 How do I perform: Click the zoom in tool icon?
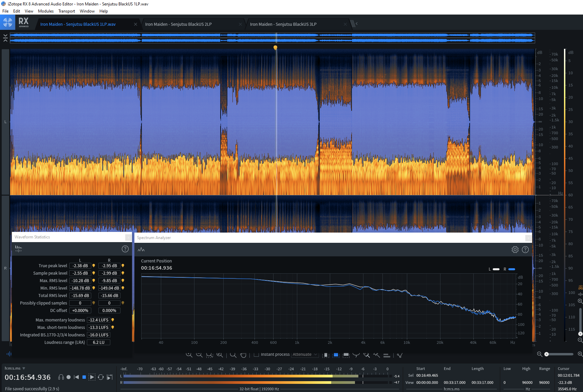189,355
